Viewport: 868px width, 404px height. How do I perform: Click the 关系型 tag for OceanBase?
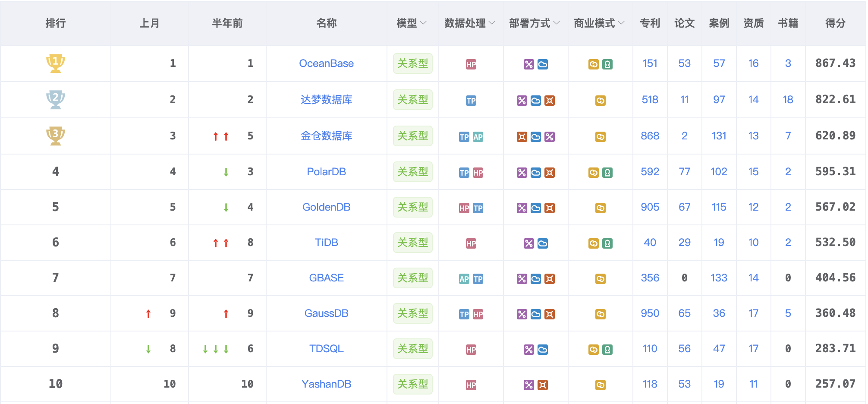[413, 63]
